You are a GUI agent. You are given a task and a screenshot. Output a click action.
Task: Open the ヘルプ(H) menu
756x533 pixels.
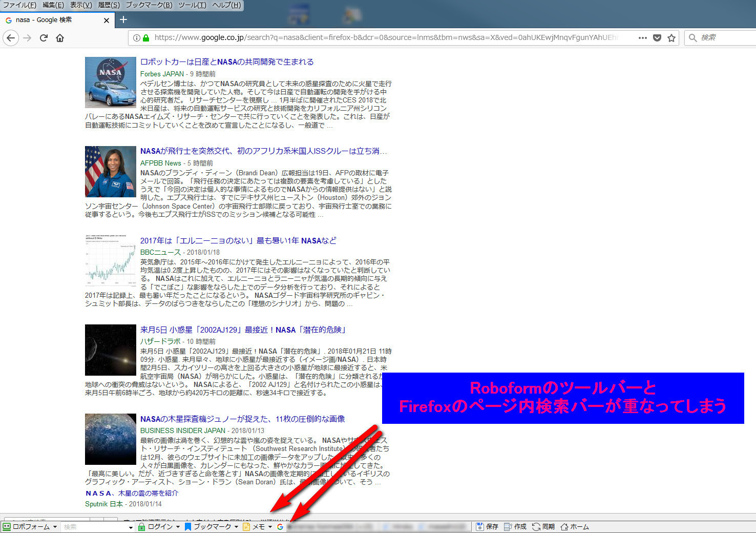click(226, 5)
